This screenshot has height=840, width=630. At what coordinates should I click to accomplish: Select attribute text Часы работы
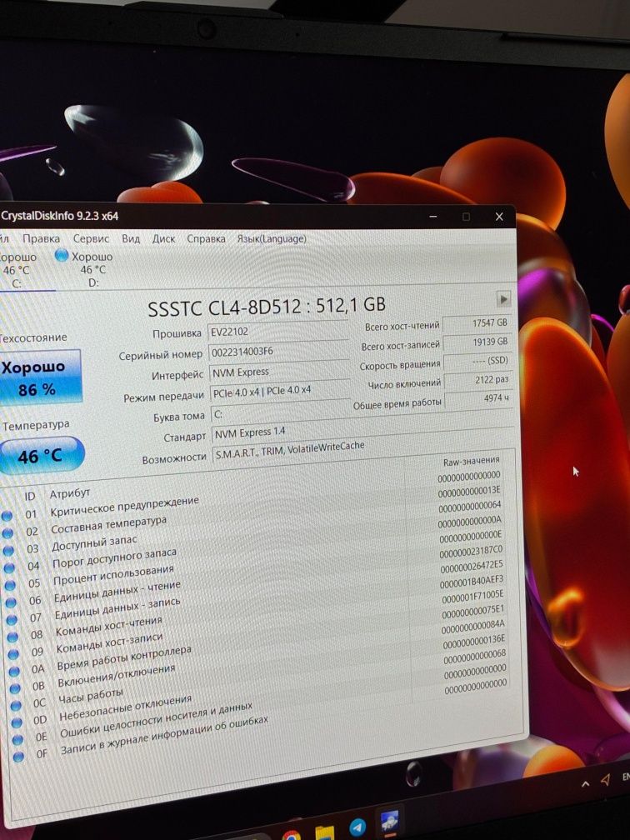coord(91,696)
